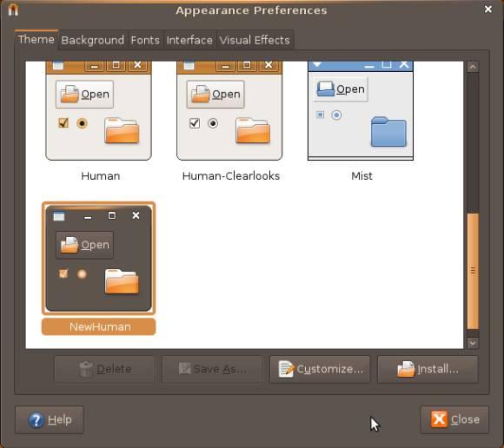Click the Human theme label text
The height and width of the screenshot is (448, 504).
[101, 176]
